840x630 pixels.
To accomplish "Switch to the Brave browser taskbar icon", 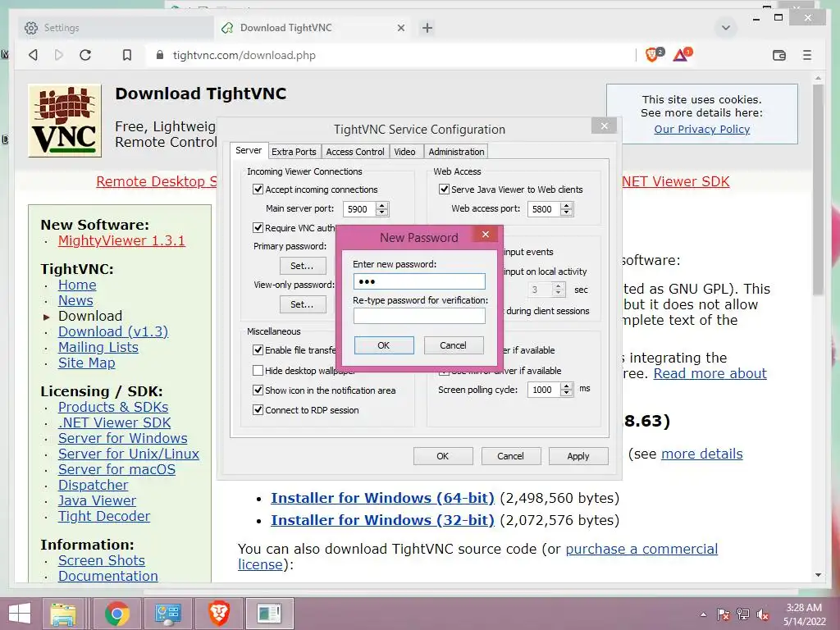I will click(218, 614).
